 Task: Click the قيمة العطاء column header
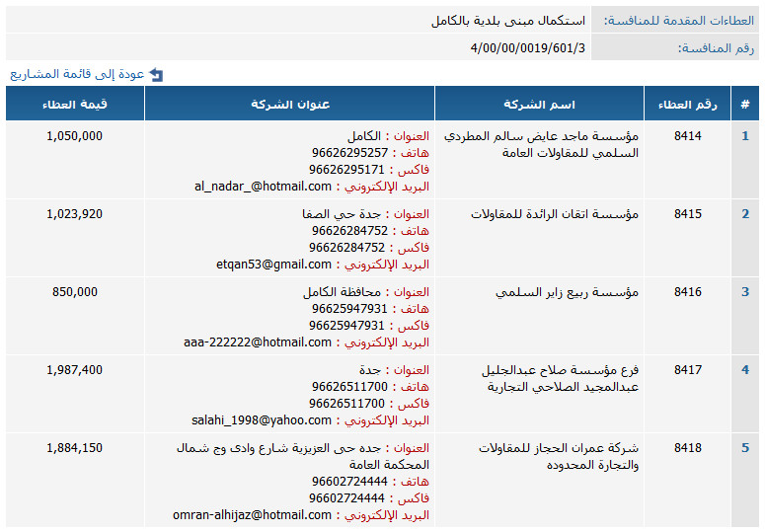click(x=75, y=104)
